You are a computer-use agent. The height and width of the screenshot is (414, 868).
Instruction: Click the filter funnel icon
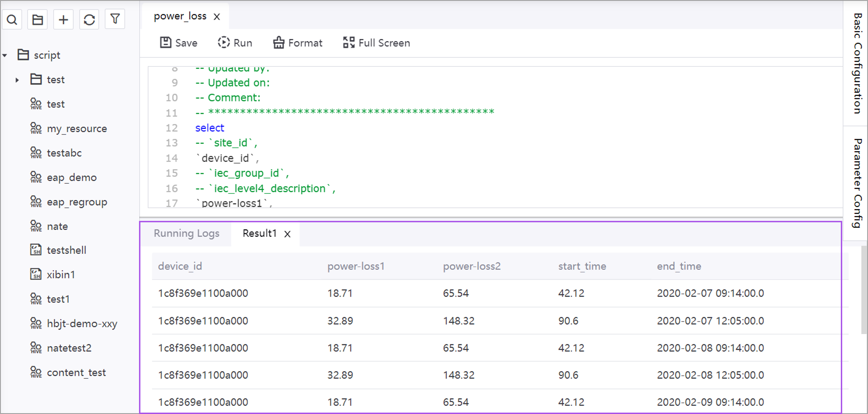click(x=115, y=19)
